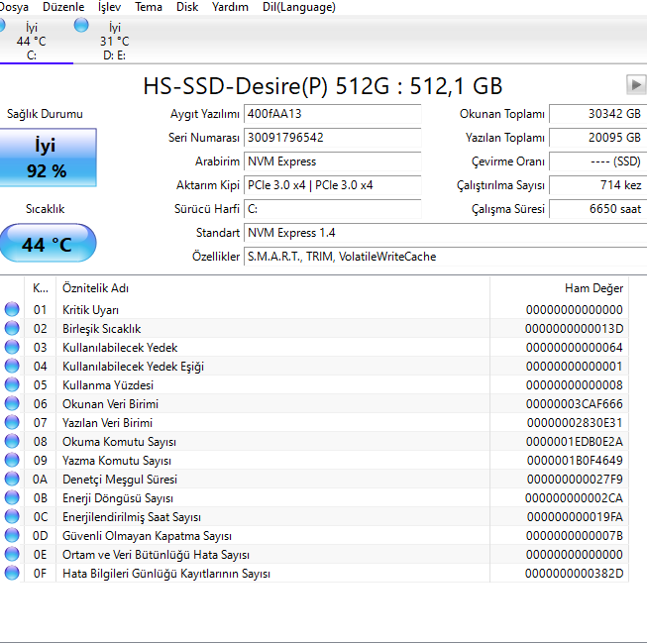The height and width of the screenshot is (644, 647).
Task: Click the status dot for Yazma Komutu Sayısı
Action: click(12, 460)
